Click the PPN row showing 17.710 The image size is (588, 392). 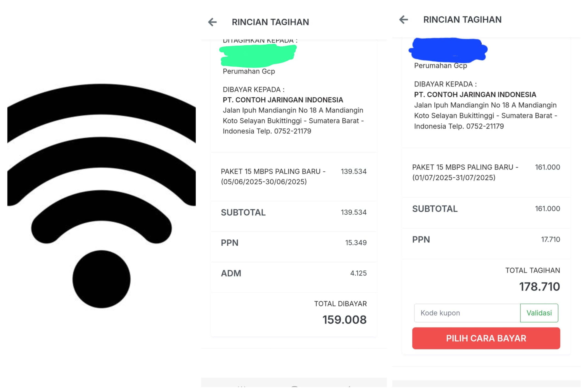coord(486,239)
